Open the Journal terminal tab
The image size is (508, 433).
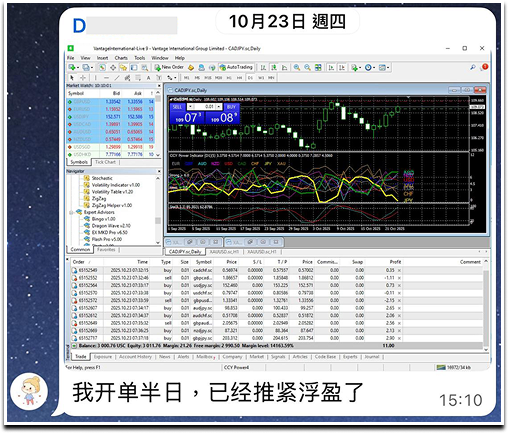[372, 357]
